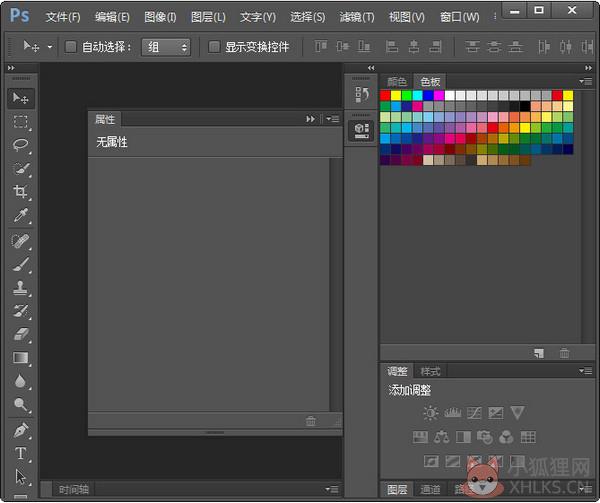The width and height of the screenshot is (600, 503).
Task: Open the 滤镜(T) menu
Action: coord(357,17)
